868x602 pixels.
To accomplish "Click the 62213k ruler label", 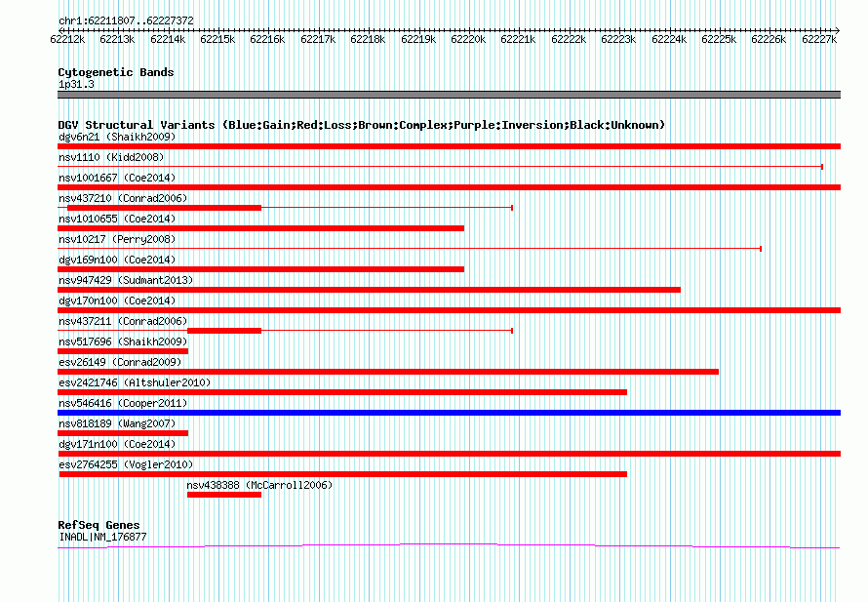I will (117, 39).
